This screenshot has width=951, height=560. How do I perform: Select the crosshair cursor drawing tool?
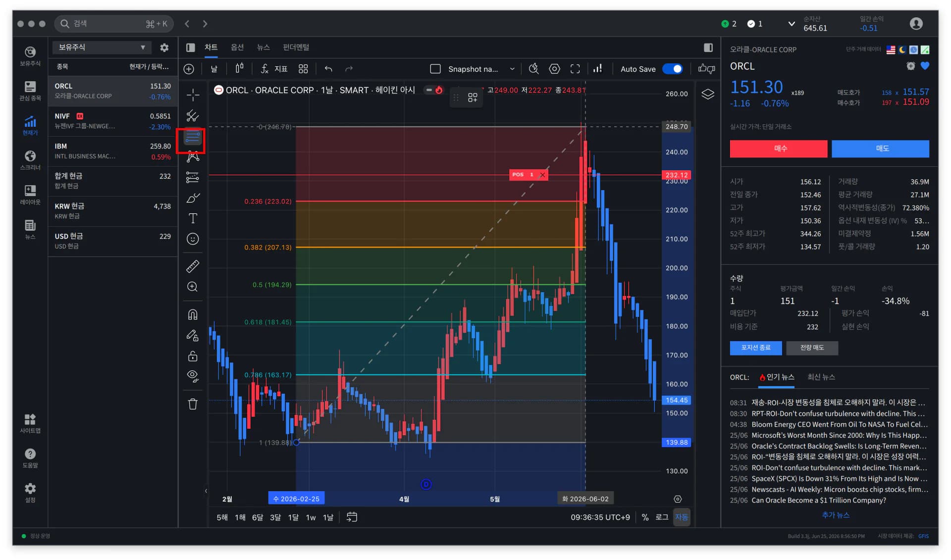coord(193,95)
